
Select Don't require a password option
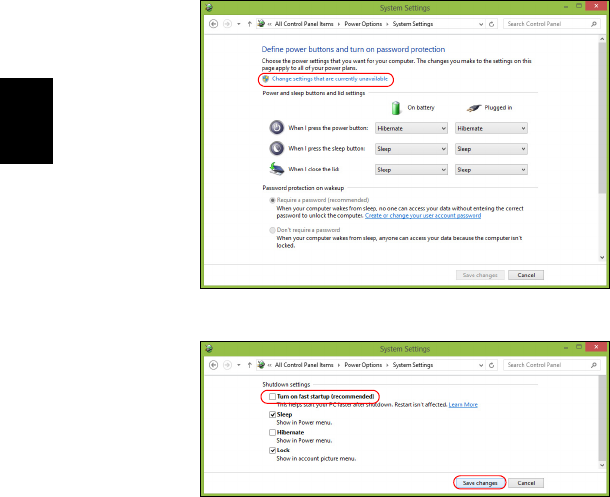pos(272,230)
